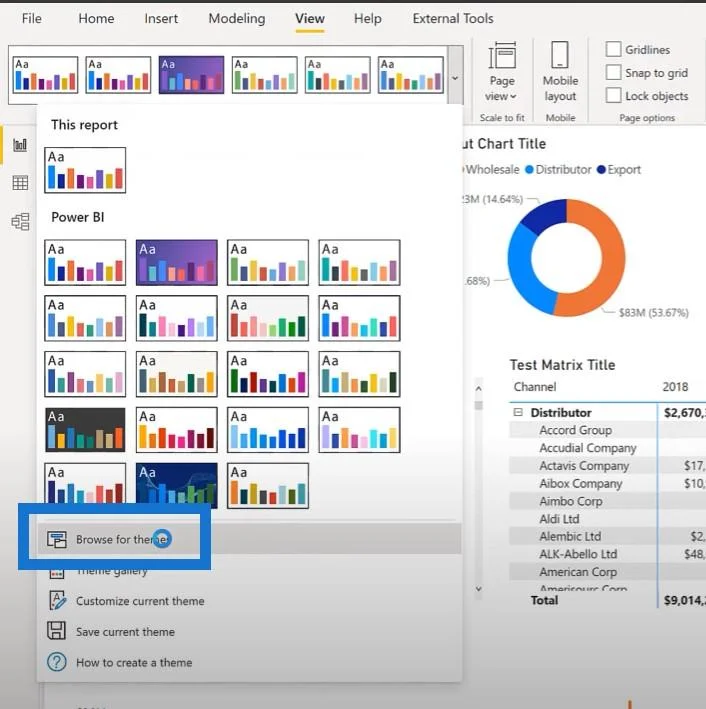This screenshot has height=709, width=706.
Task: Click the Save current theme disk icon
Action: click(x=57, y=631)
